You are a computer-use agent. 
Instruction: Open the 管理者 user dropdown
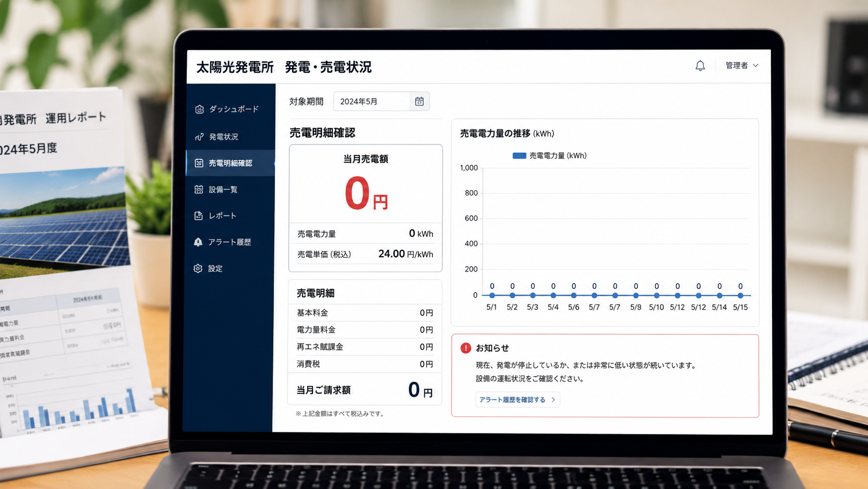point(742,65)
